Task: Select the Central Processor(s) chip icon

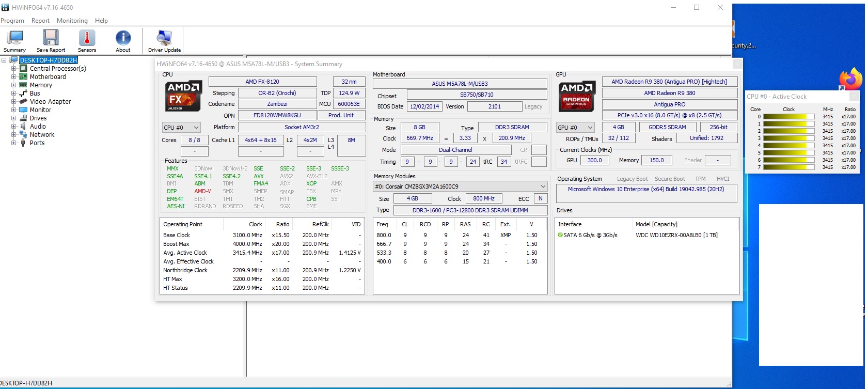Action: coord(23,68)
